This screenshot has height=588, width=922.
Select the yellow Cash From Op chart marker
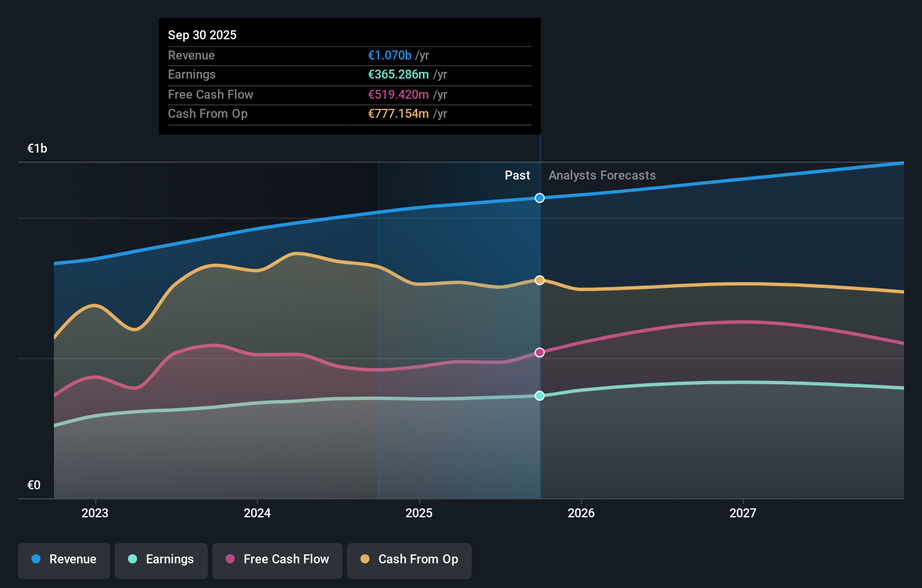539,280
